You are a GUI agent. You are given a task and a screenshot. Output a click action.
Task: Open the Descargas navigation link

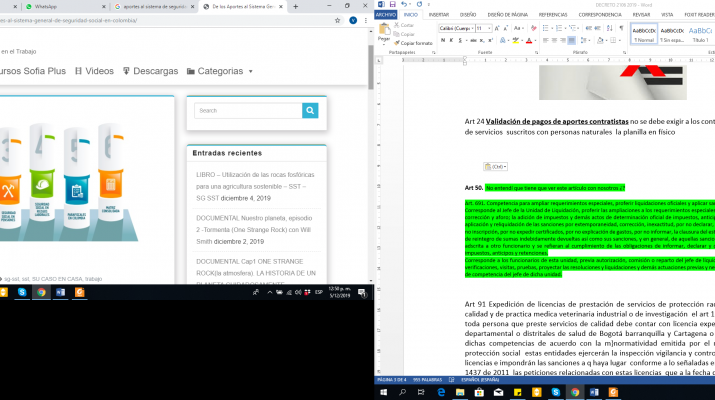(150, 72)
